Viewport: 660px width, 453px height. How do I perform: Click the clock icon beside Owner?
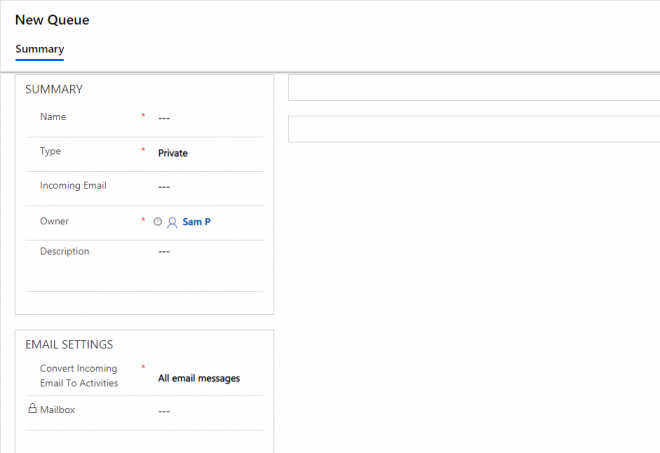point(158,222)
